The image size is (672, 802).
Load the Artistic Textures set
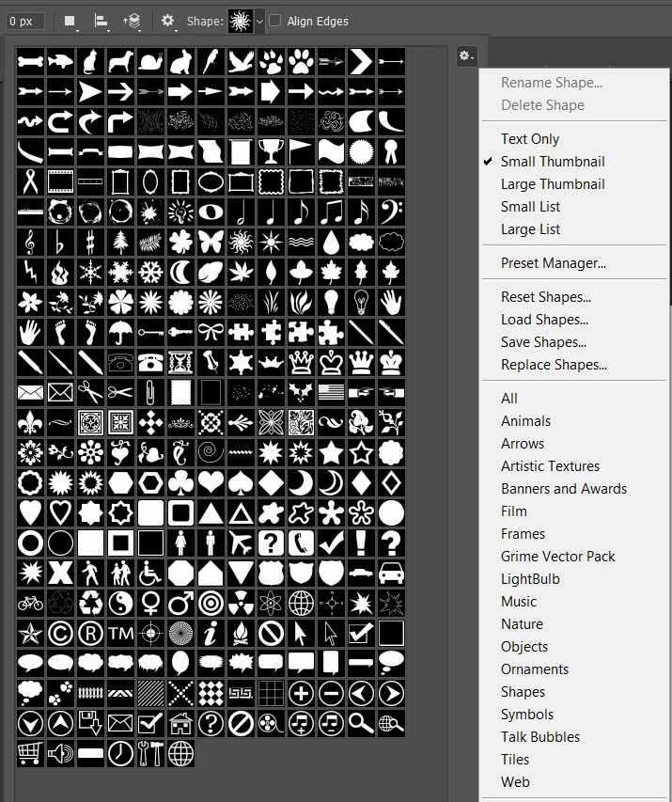[550, 466]
